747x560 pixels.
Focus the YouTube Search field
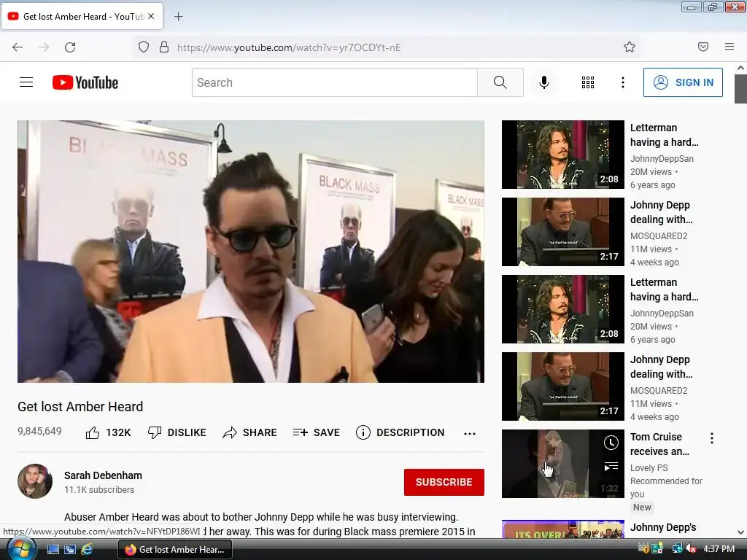point(334,82)
